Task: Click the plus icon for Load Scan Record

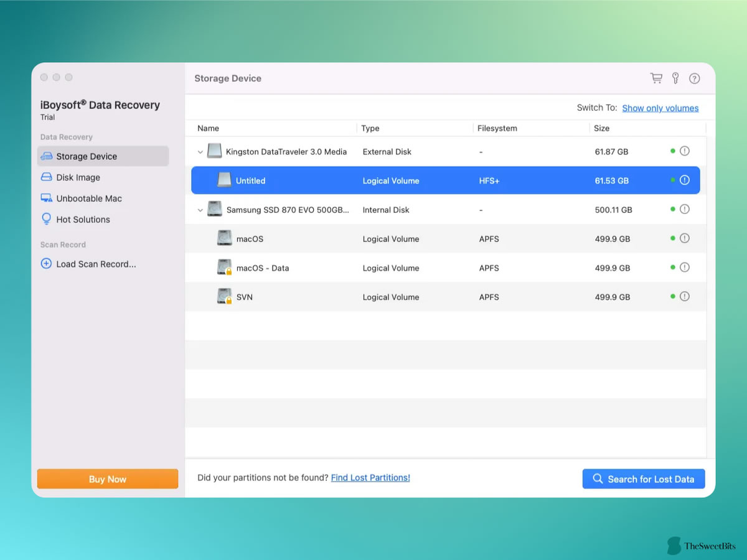Action: point(46,264)
